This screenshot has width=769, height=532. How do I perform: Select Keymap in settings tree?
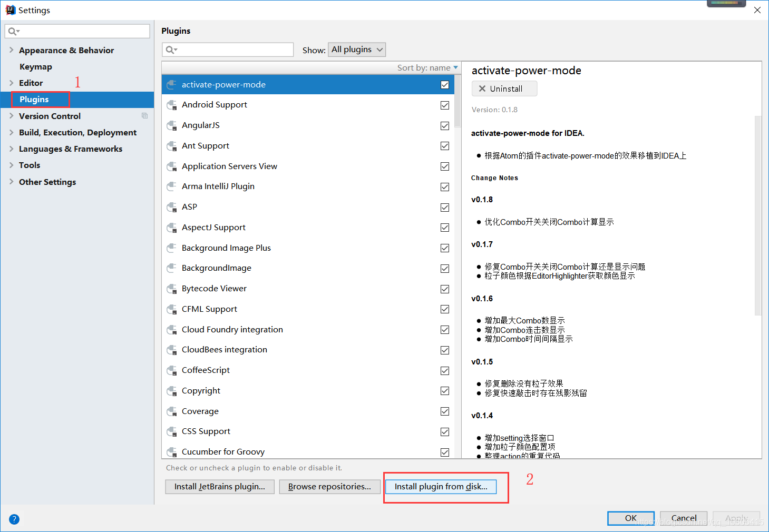(x=35, y=66)
